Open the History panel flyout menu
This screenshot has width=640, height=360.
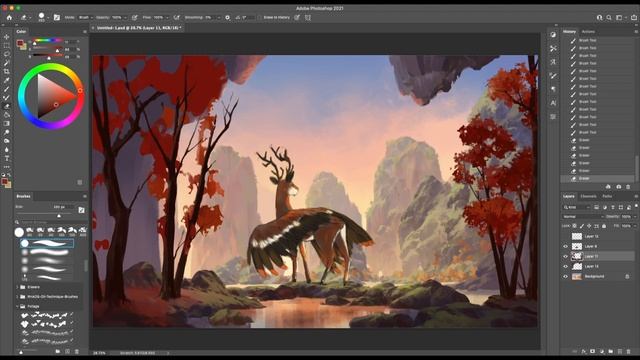pyautogui.click(x=636, y=31)
